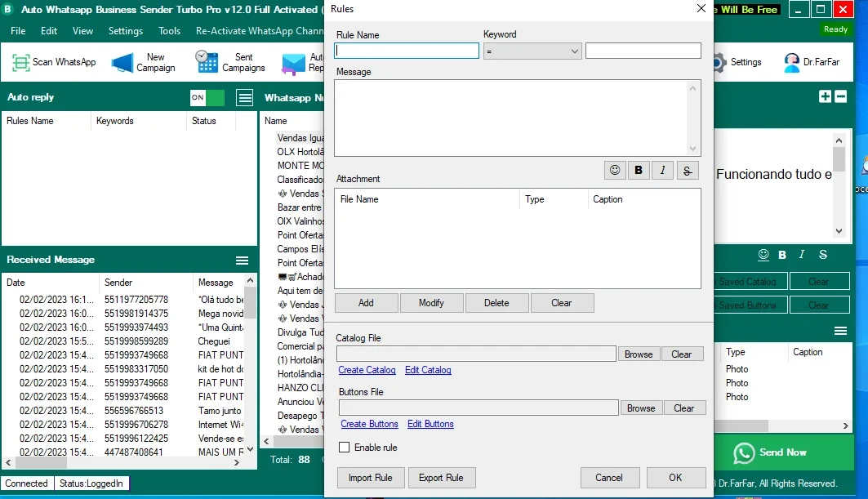Apply bold formatting in Rules dialog
The width and height of the screenshot is (868, 499).
tap(639, 171)
